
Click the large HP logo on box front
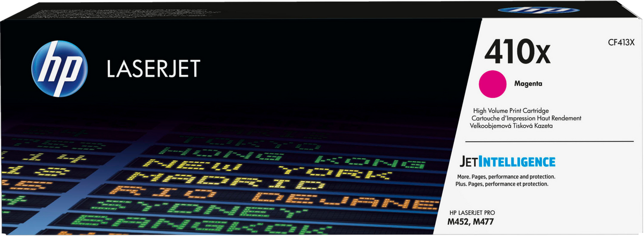click(x=59, y=69)
